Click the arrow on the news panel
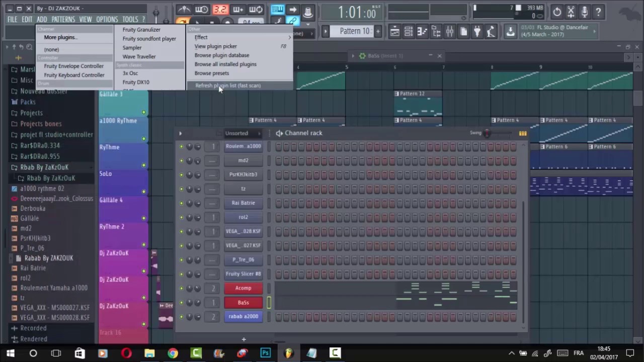This screenshot has height=362, width=644. coord(594,31)
